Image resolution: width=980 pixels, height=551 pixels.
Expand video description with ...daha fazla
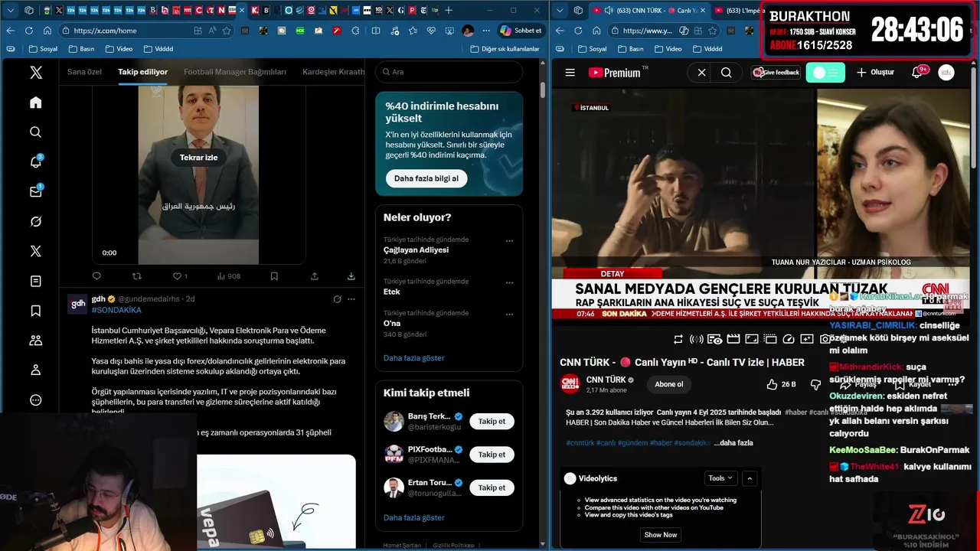pyautogui.click(x=733, y=442)
